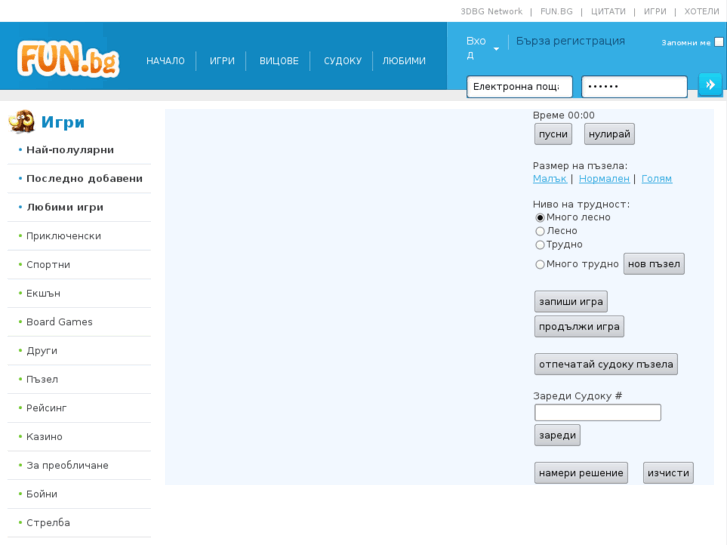Open the СУДОКУ menu item
The height and width of the screenshot is (545, 727).
point(342,61)
